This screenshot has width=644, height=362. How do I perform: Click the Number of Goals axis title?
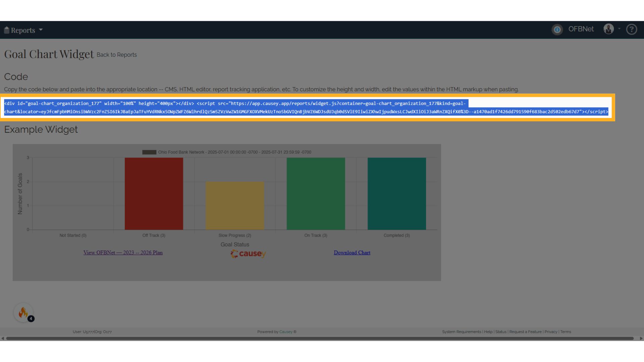[x=20, y=194]
